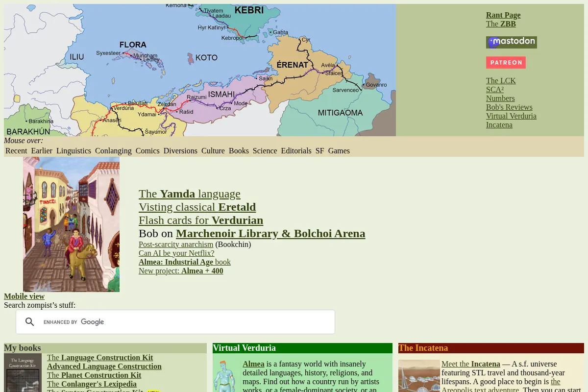Open The LCK sidebar link
Screen dimensions: 588x392
coord(501,81)
